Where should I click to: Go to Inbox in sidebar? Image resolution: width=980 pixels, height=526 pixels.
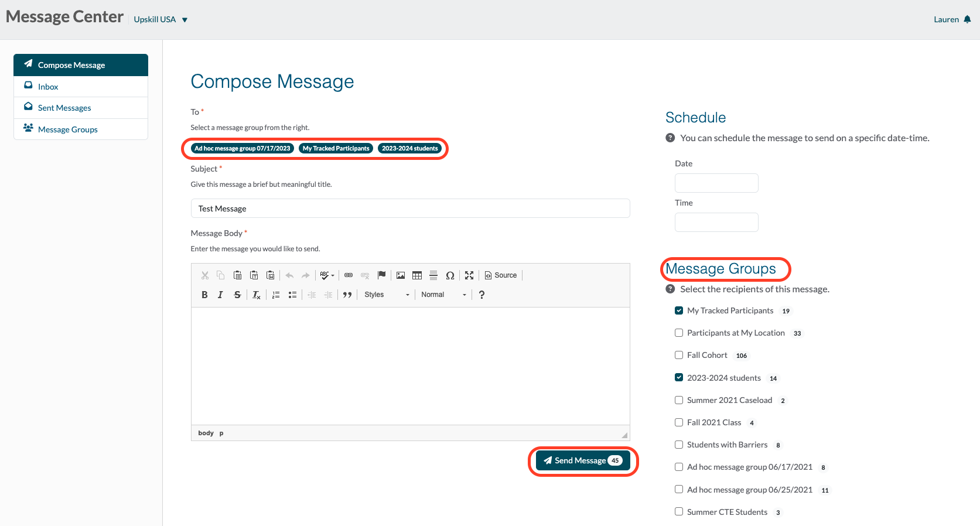[x=81, y=87]
